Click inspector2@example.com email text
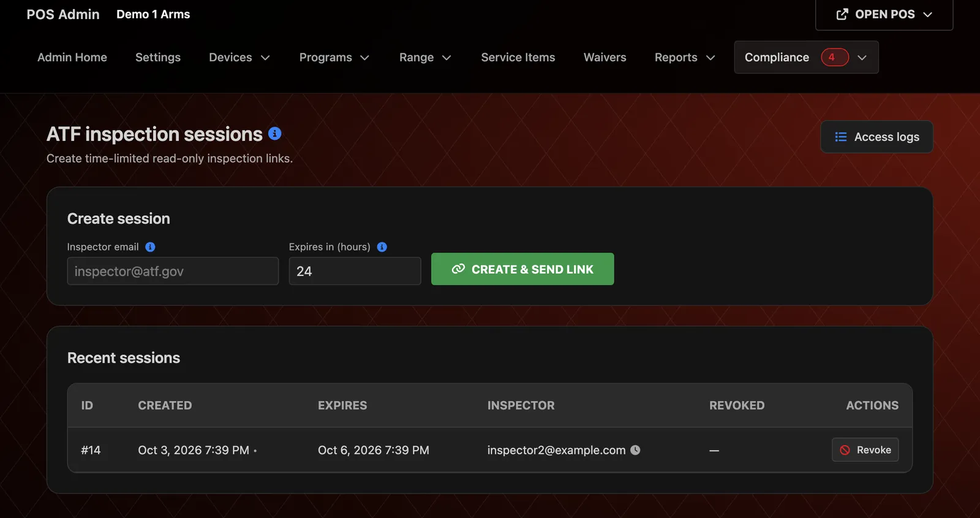 pyautogui.click(x=556, y=450)
